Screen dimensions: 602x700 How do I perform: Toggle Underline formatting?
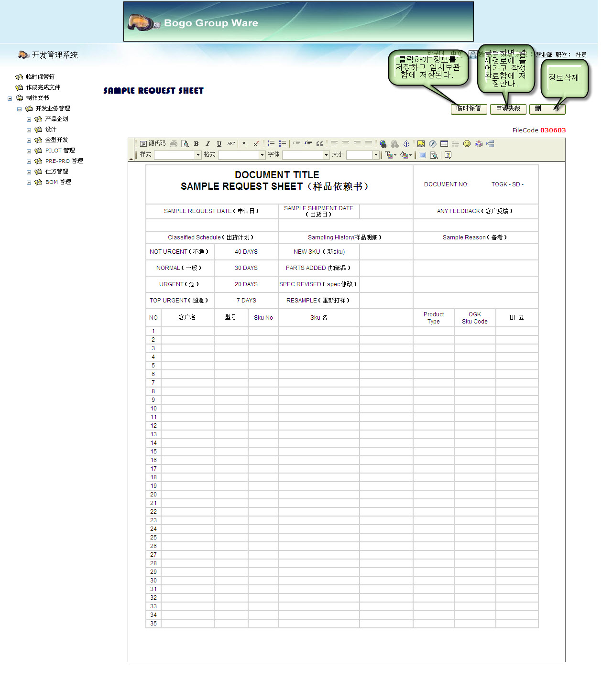pos(219,144)
